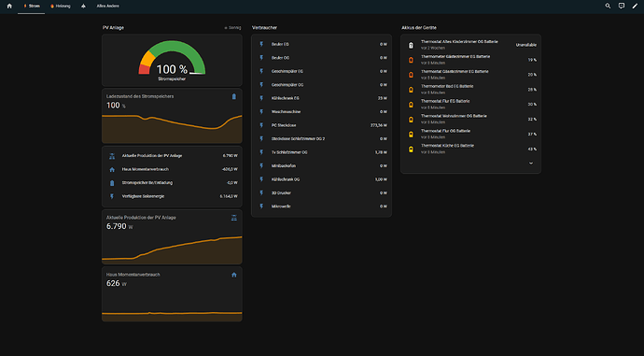Click the Stromspeicher 100 % gauge
The height and width of the screenshot is (356, 644).
pyautogui.click(x=172, y=61)
